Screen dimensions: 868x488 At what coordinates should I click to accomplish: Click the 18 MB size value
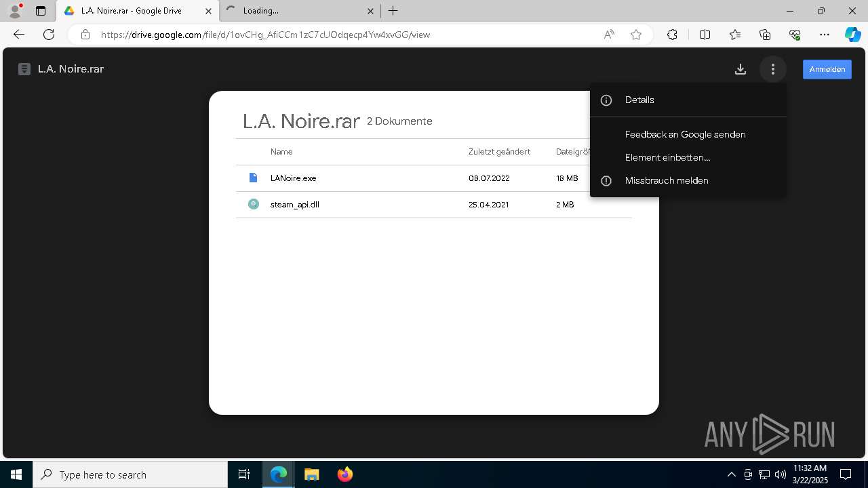[x=567, y=178]
